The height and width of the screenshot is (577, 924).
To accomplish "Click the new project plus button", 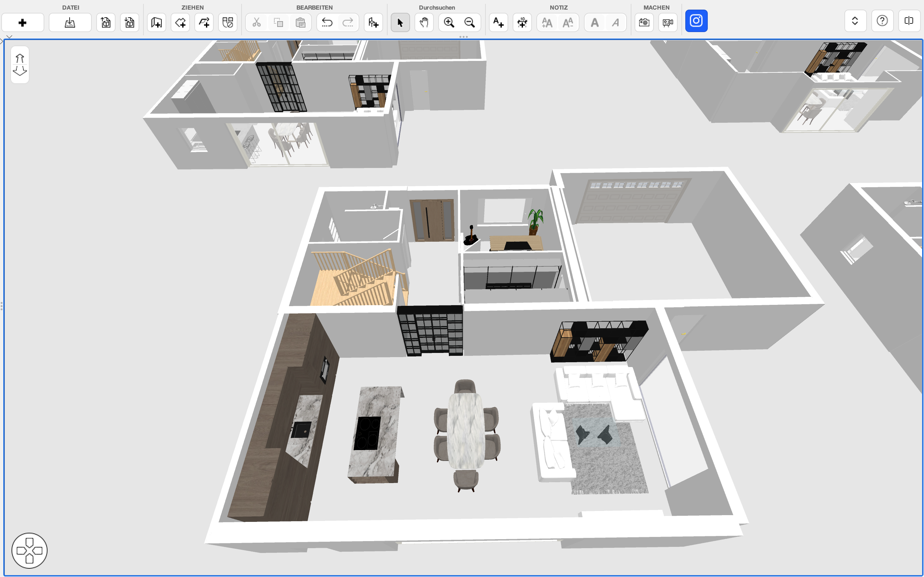I will click(x=22, y=22).
